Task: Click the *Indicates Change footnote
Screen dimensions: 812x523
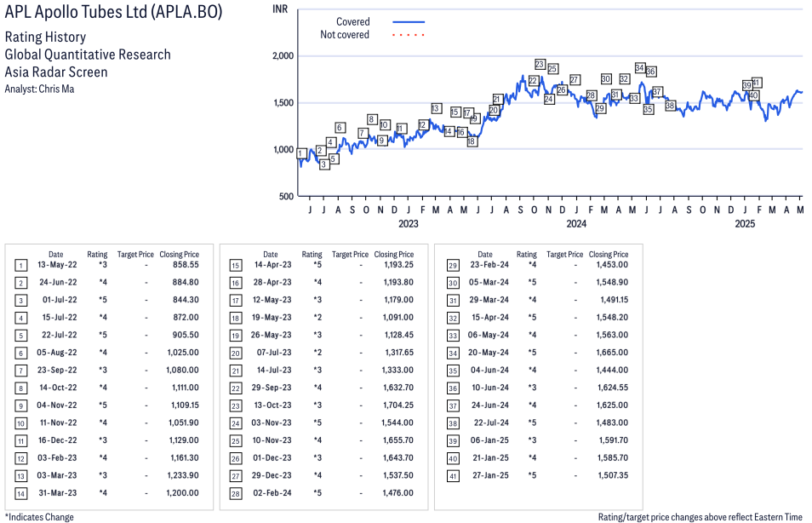Action: 39,517
